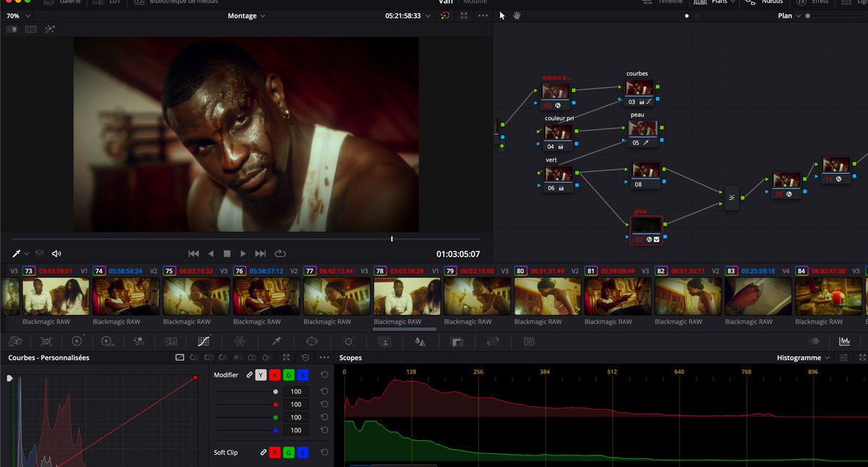Open the 70% viewer zoom dropdown
The height and width of the screenshot is (467, 868).
coord(19,15)
